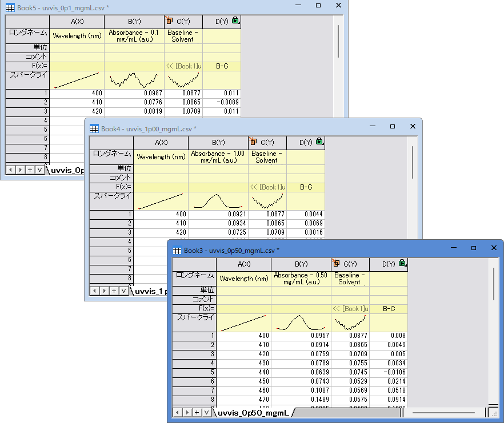Go to previous sheet arrow in Book3
The height and width of the screenshot is (423, 504).
(177, 412)
